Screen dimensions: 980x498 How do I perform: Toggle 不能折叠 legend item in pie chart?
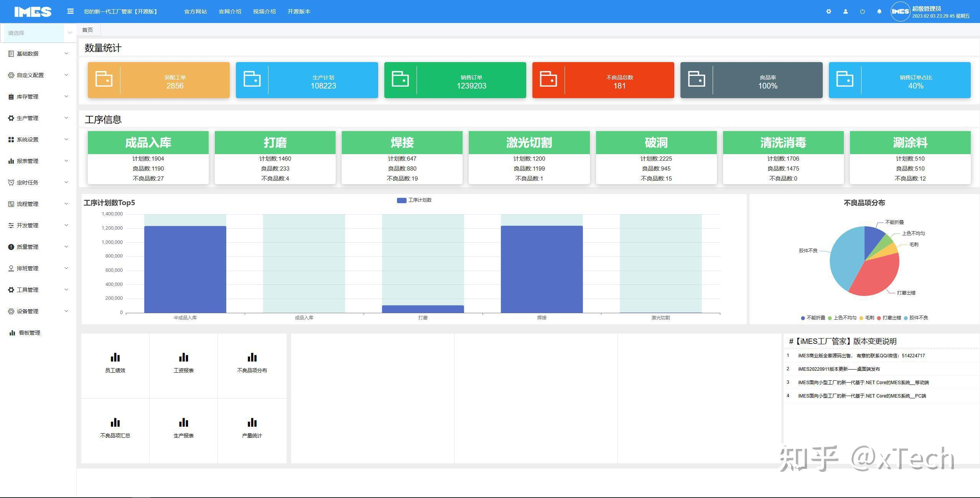point(813,318)
